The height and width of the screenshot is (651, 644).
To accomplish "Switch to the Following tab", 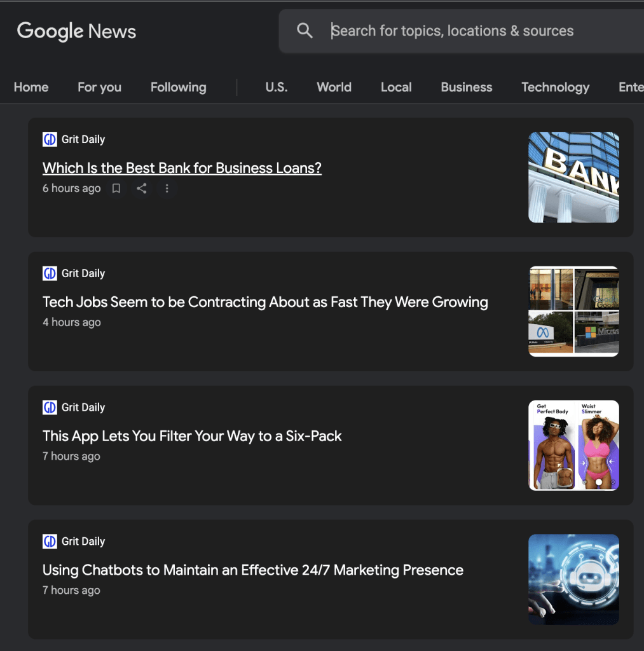I will [178, 87].
